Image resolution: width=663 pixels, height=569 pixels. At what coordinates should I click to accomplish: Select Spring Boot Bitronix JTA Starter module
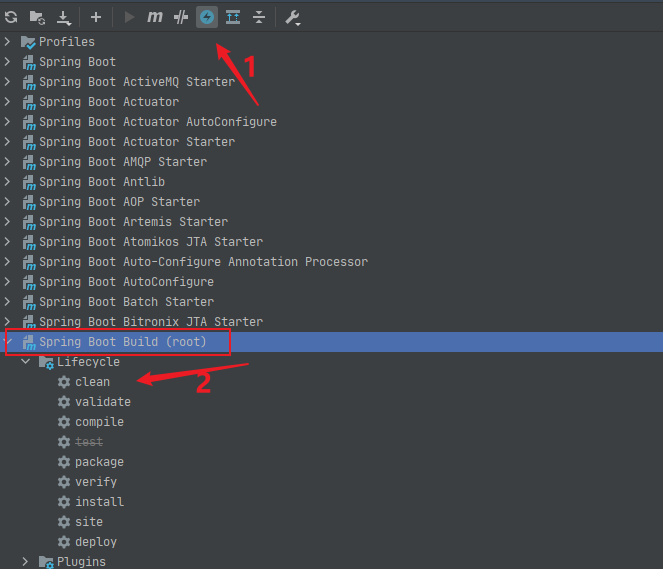[151, 322]
